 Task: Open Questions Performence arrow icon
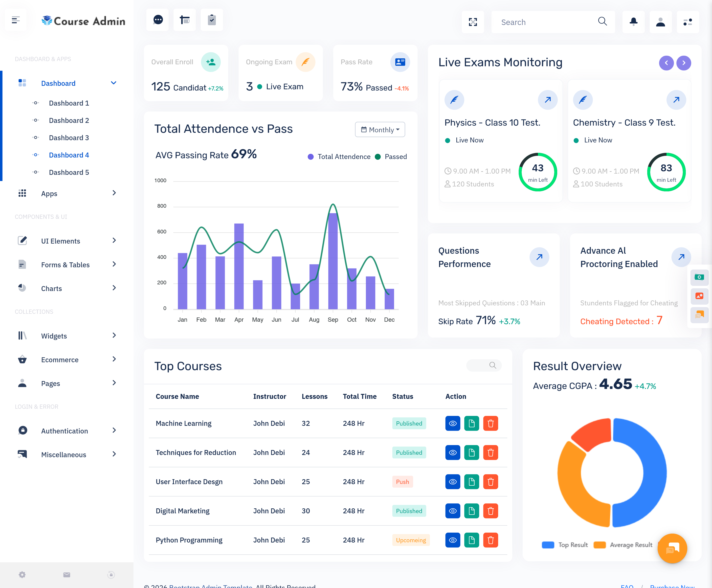[x=539, y=257]
